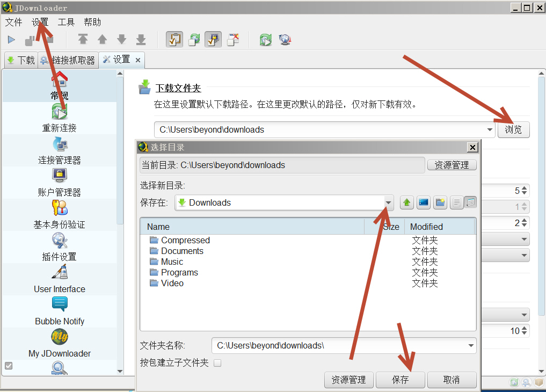
Task: Select the Documents folder
Action: click(182, 251)
